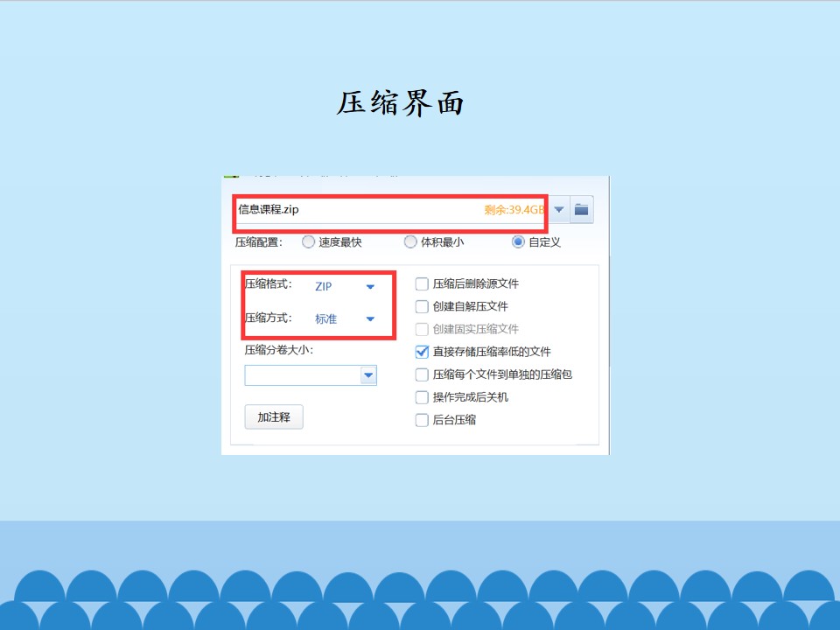Enable 后台压缩 checkbox

pos(422,420)
